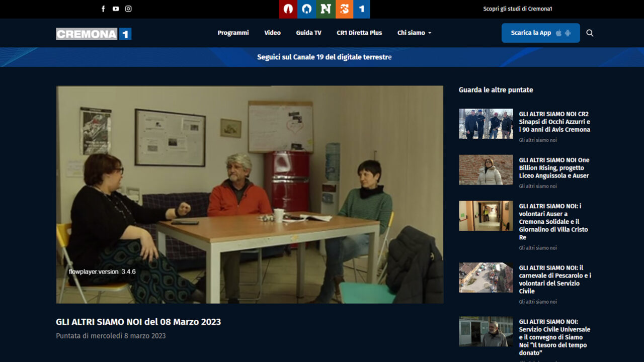Open the Programmi menu item
The height and width of the screenshot is (362, 644).
coord(233,33)
